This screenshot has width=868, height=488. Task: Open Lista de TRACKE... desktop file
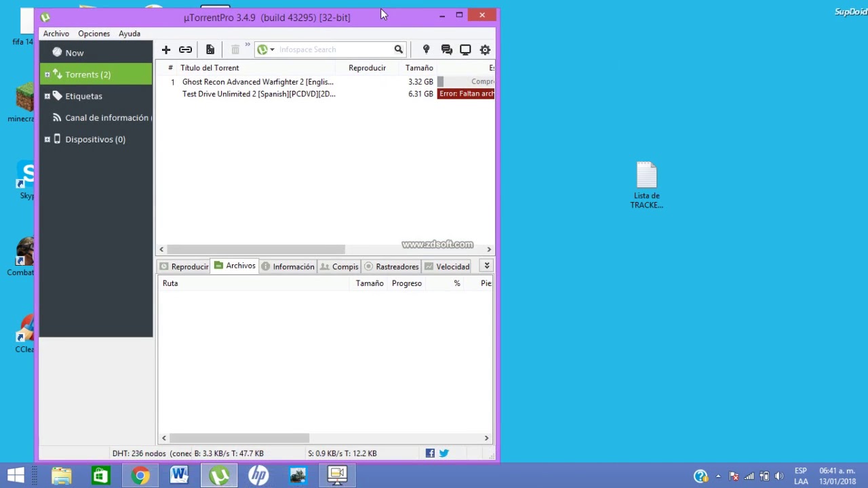646,185
